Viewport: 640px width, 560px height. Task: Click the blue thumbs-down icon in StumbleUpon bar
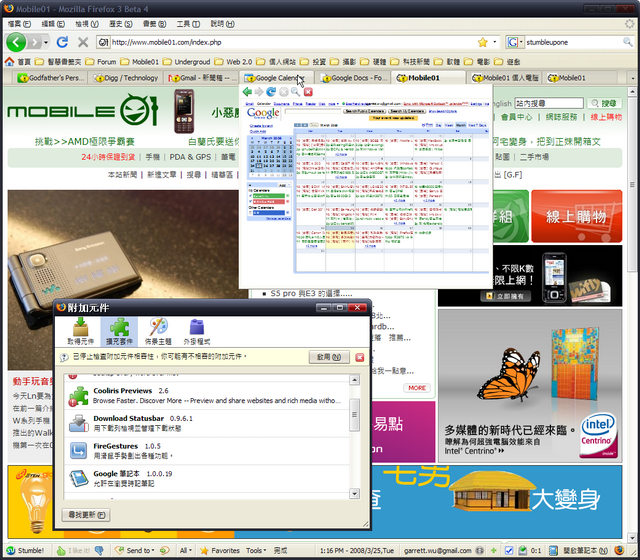(99, 551)
